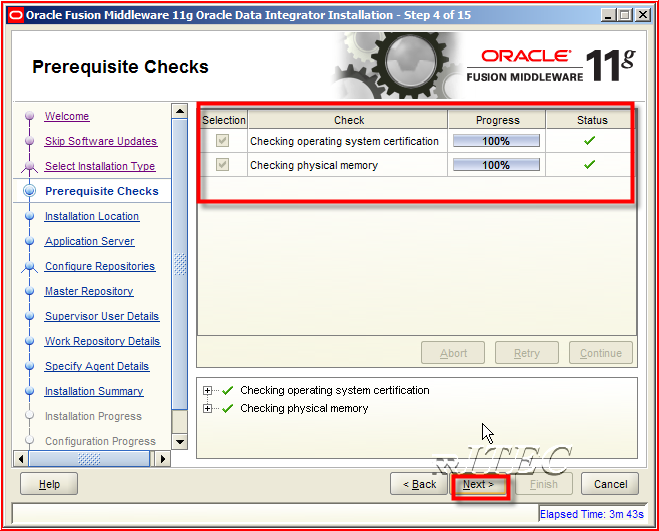Screen dimensions: 659x531
Task: Click the Configure Repositories step marker
Action: click(x=29, y=267)
